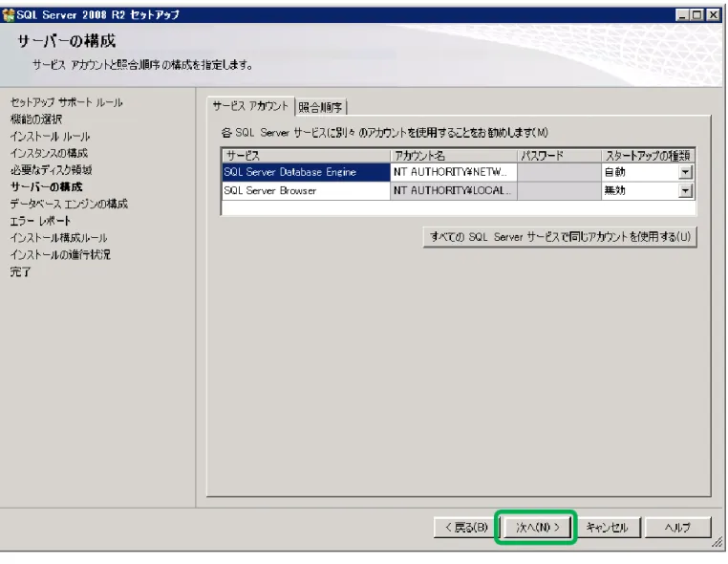
Task: Click インストールの進行状況 step in sidebar
Action: tap(60, 254)
